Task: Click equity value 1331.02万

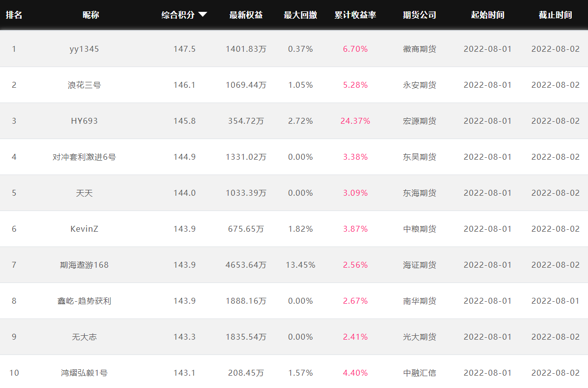Action: coord(246,157)
